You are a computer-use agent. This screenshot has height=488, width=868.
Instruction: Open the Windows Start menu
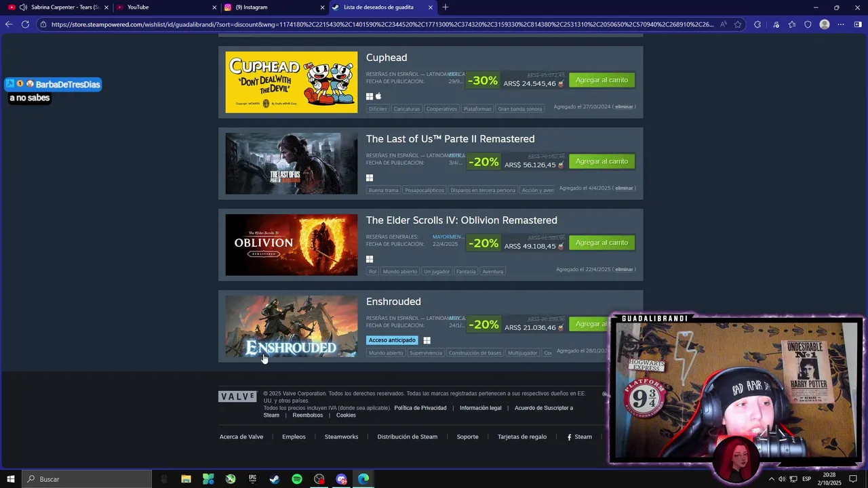pos(11,479)
